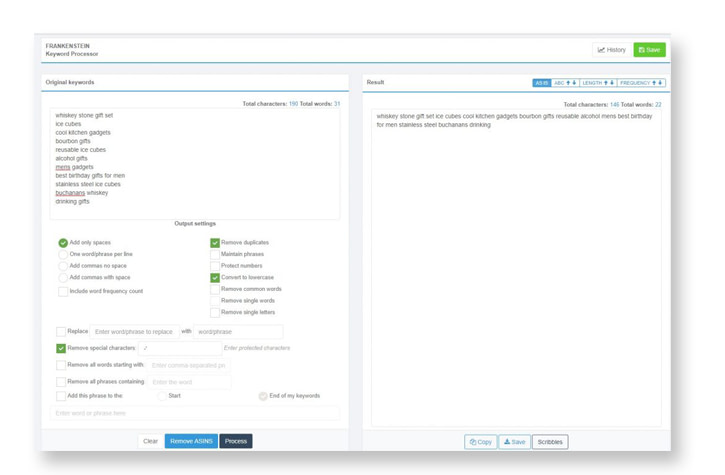Click the line 'stainless steel ice cubes'
Viewport: 725px width, 475px height.
(x=88, y=184)
